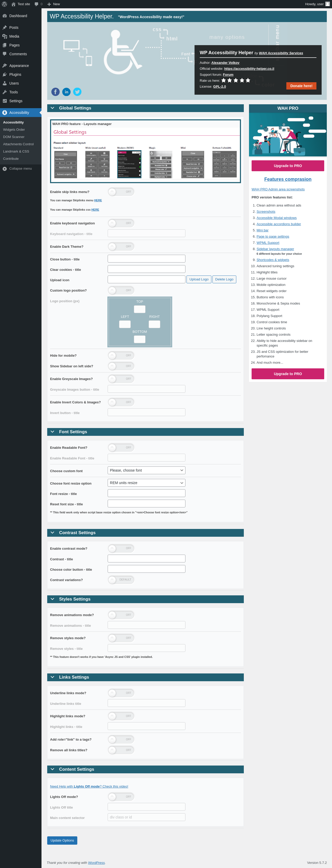This screenshot has height=868, width=332.
Task: Turn on the Dark Theme toggle
Action: tap(121, 247)
